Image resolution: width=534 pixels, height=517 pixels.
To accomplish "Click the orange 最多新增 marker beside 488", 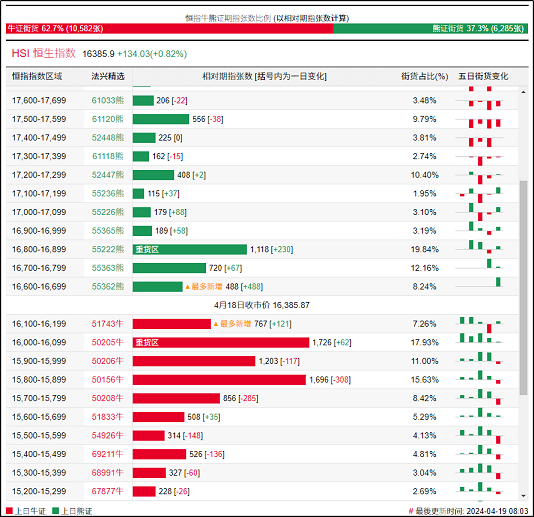I will click(x=204, y=287).
